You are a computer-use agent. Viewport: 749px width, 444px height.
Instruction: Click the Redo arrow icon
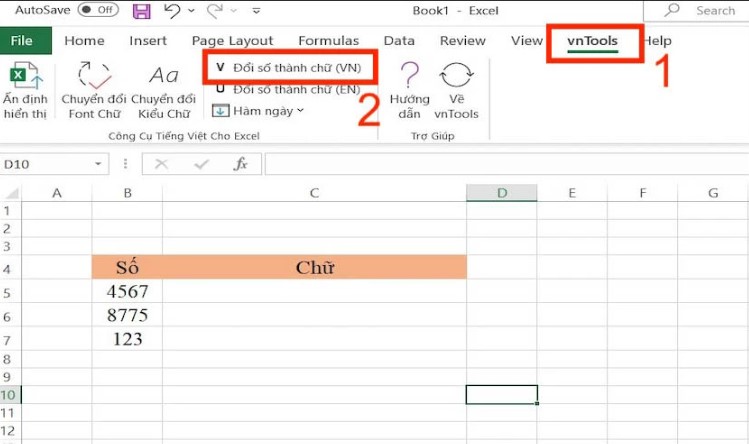215,11
